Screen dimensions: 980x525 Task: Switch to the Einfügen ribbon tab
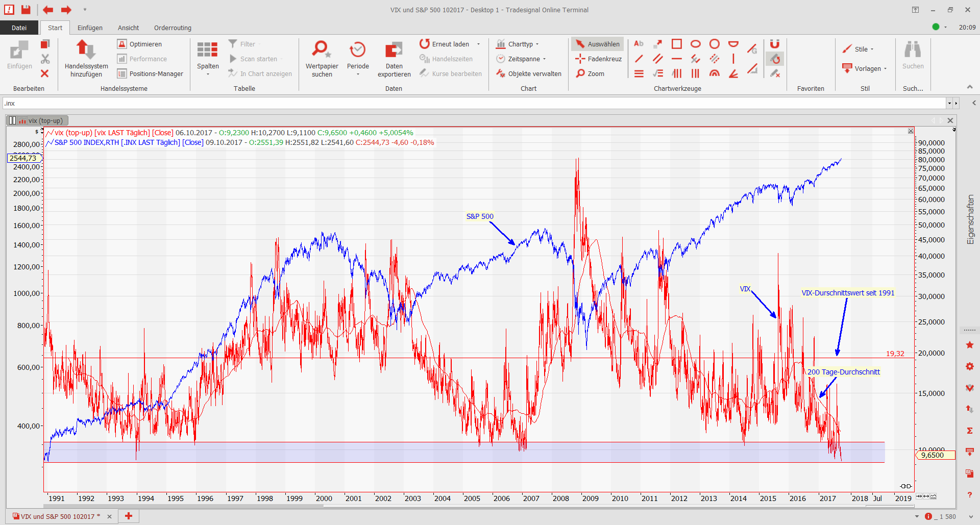tap(90, 28)
